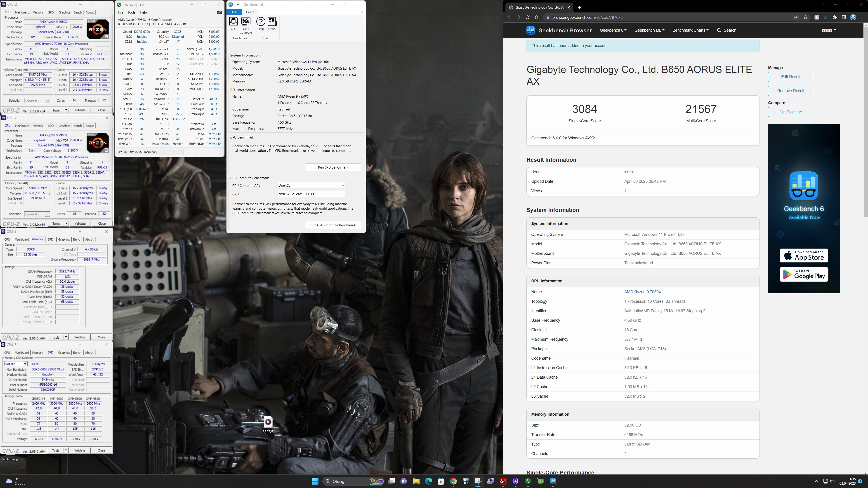The width and height of the screenshot is (868, 488).
Task: Open File Explorer from taskbar
Action: coord(416,481)
